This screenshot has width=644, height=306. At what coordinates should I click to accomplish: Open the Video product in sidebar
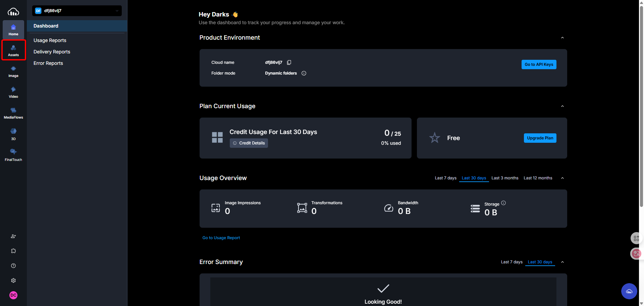coord(13,92)
